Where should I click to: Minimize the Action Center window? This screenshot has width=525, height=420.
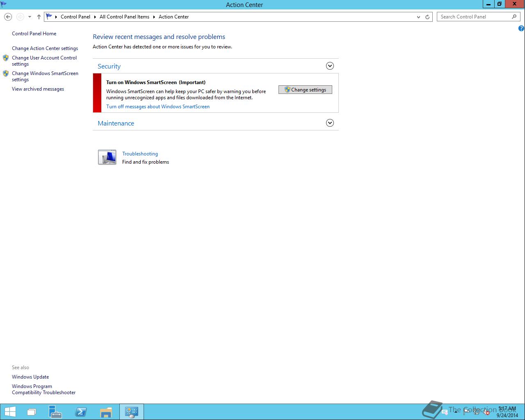(x=488, y=4)
